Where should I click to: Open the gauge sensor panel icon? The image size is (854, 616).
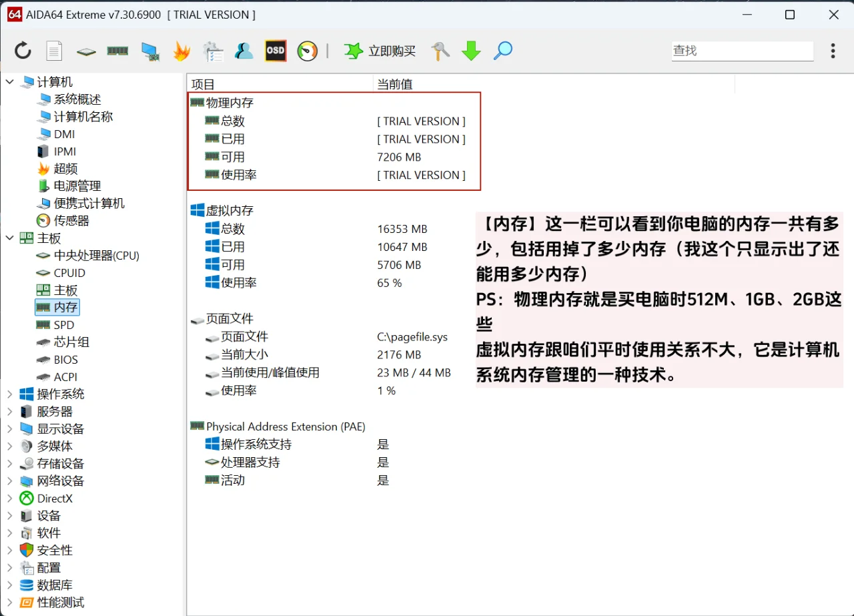308,51
